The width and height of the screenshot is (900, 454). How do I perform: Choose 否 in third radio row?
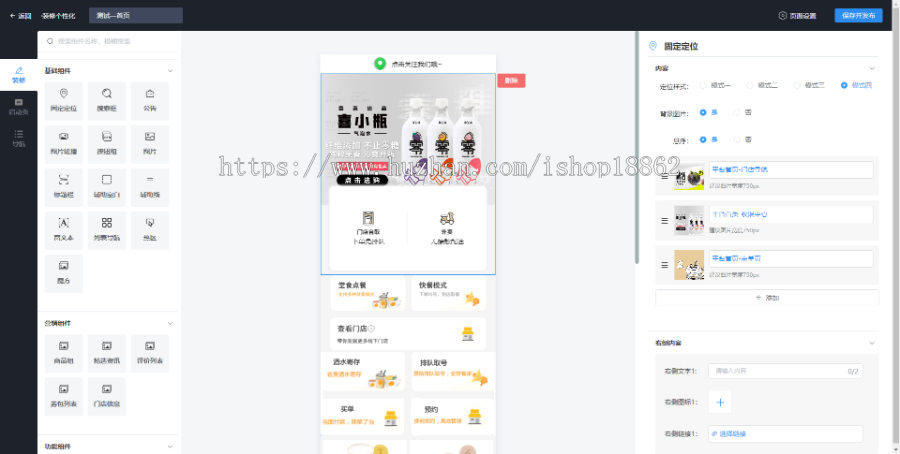pyautogui.click(x=737, y=139)
